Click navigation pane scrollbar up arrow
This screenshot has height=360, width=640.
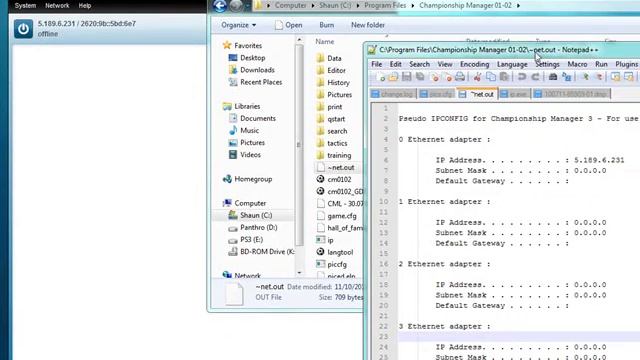(300, 40)
